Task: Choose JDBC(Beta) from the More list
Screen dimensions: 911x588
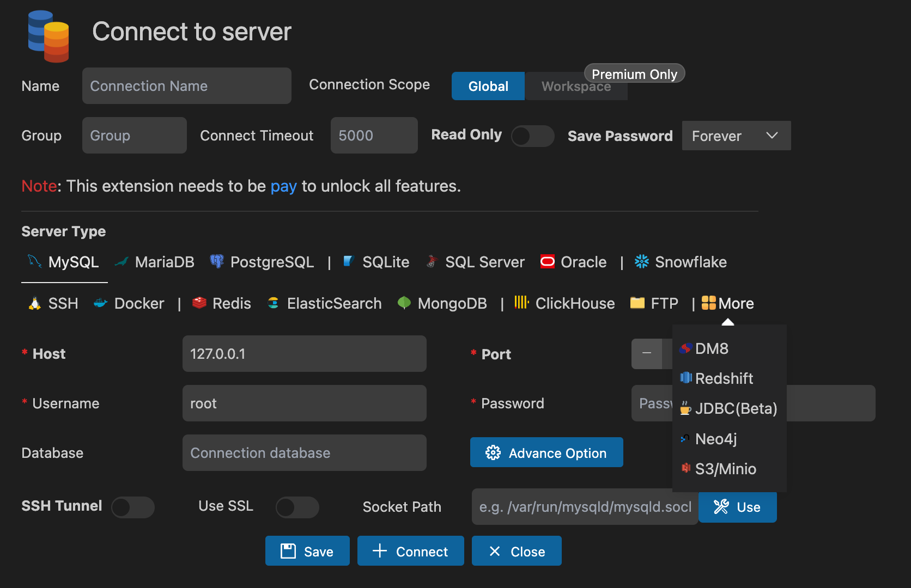Action: point(729,408)
